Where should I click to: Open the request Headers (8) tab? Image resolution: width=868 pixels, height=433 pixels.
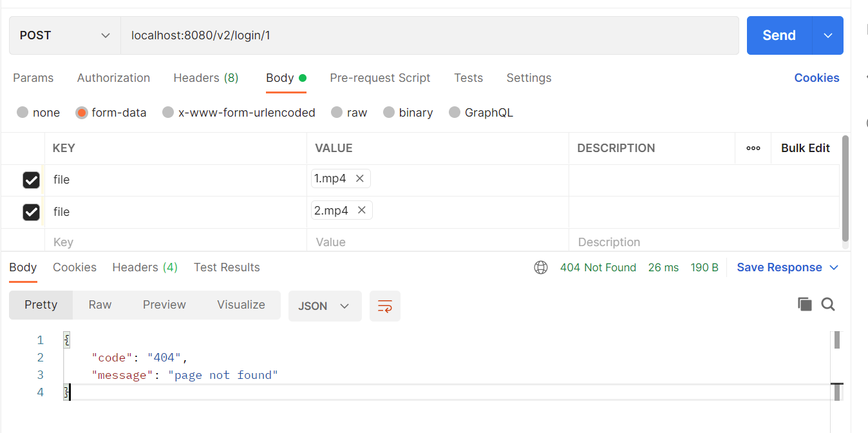(206, 78)
